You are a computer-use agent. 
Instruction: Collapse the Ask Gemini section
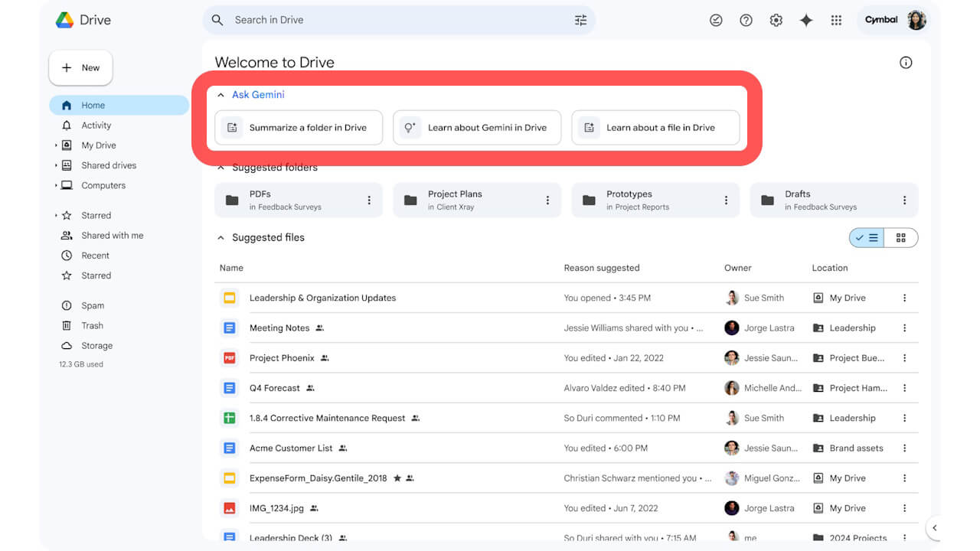pyautogui.click(x=221, y=95)
